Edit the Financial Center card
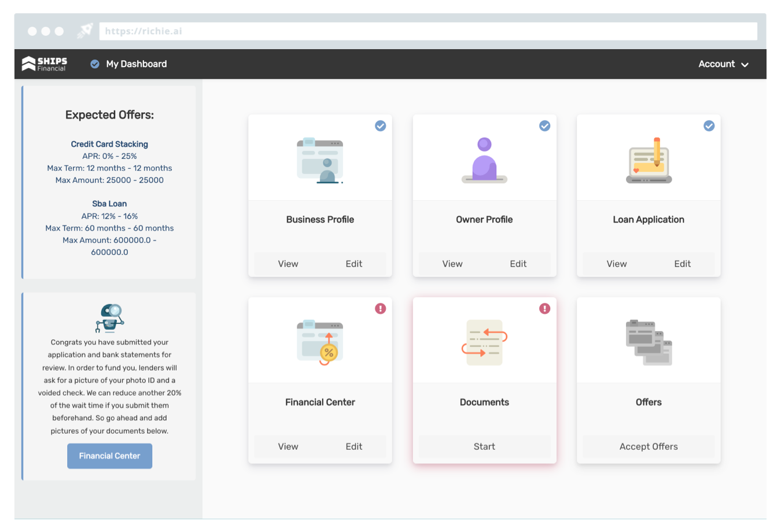 354,446
